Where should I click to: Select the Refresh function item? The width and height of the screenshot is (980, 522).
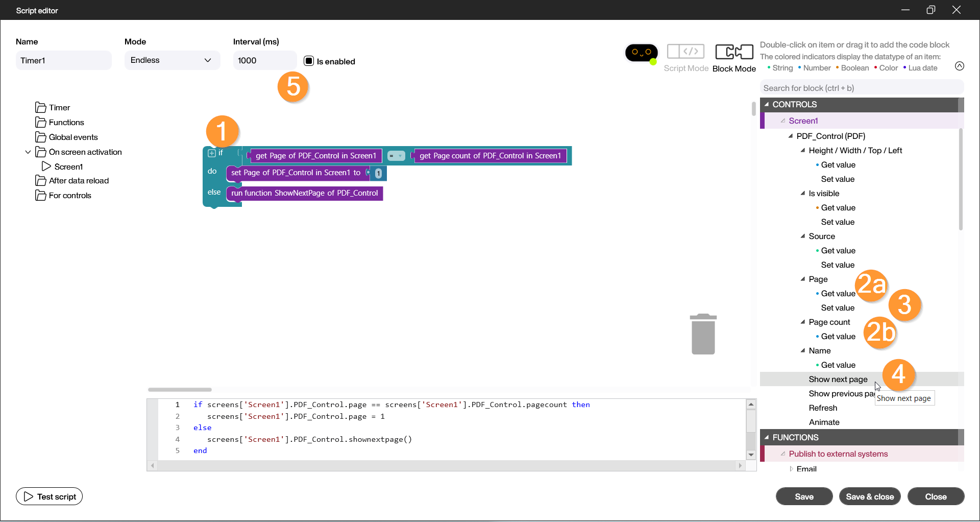tap(823, 408)
